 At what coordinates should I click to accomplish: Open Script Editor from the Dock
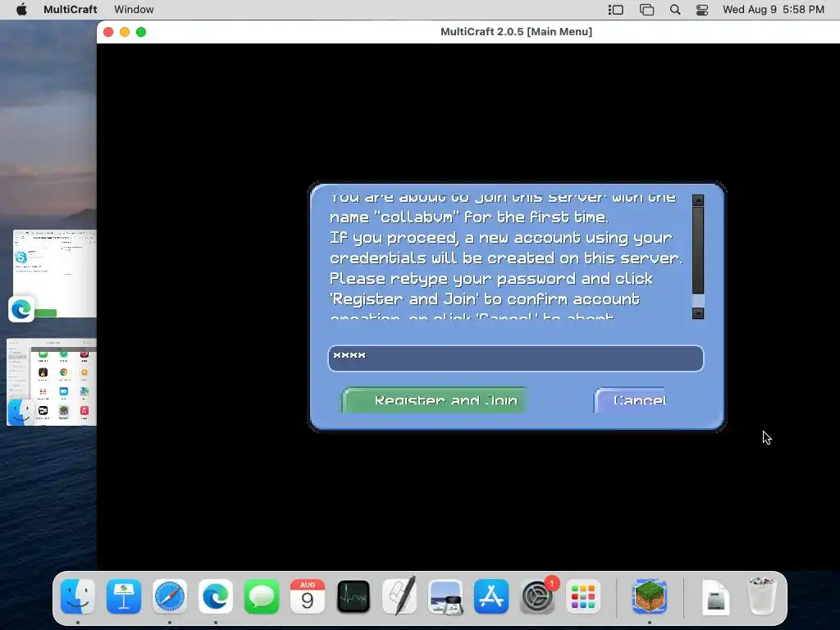pyautogui.click(x=399, y=596)
